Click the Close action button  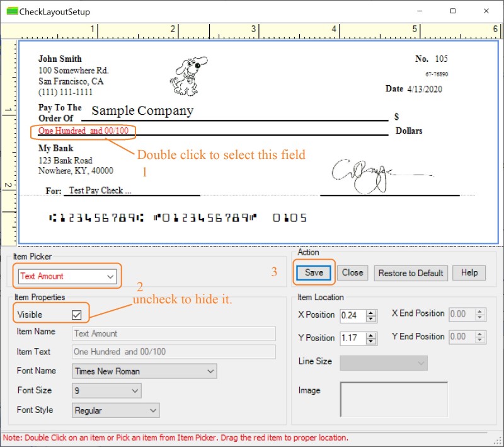352,273
